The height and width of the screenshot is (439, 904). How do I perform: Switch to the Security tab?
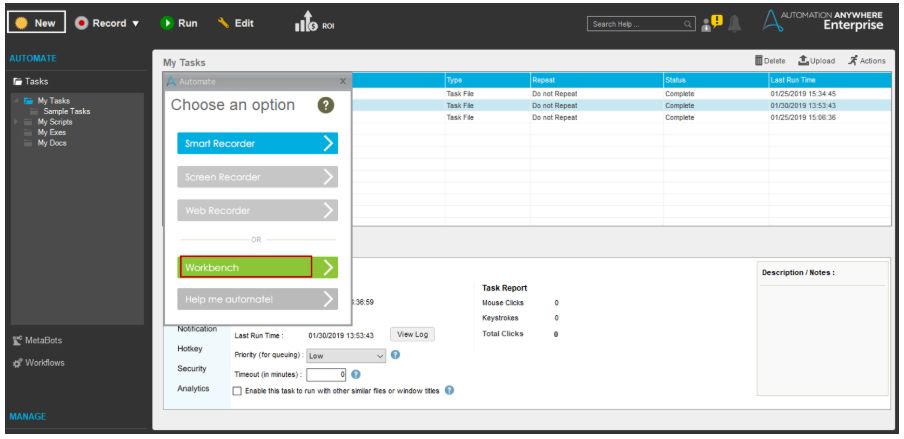[192, 368]
